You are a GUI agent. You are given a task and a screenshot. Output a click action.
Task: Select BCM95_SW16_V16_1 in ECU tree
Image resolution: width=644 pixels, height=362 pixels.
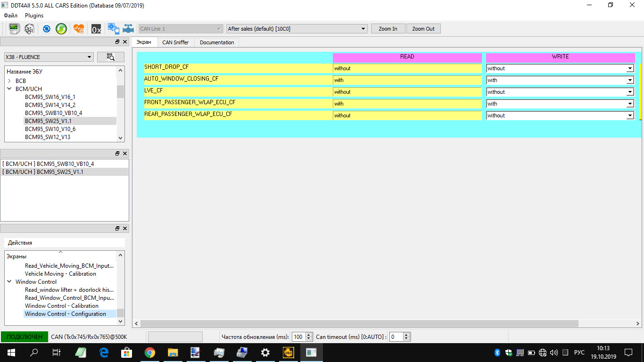[x=50, y=97]
